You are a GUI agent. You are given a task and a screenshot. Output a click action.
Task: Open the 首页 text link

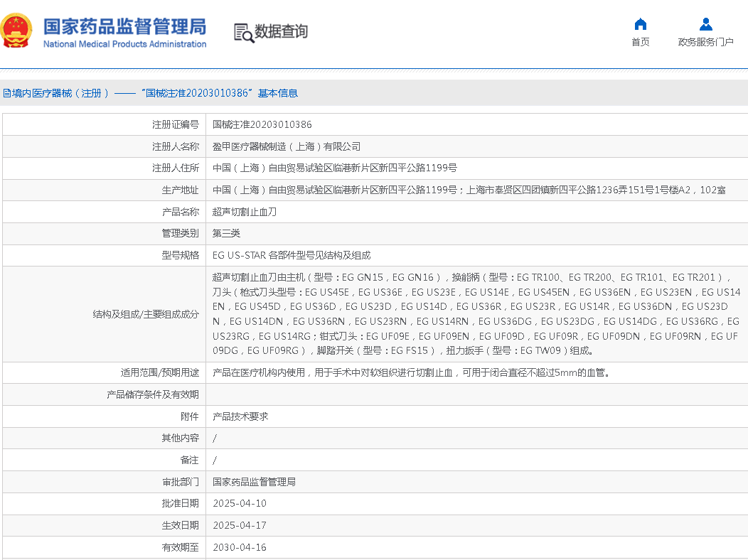click(640, 42)
